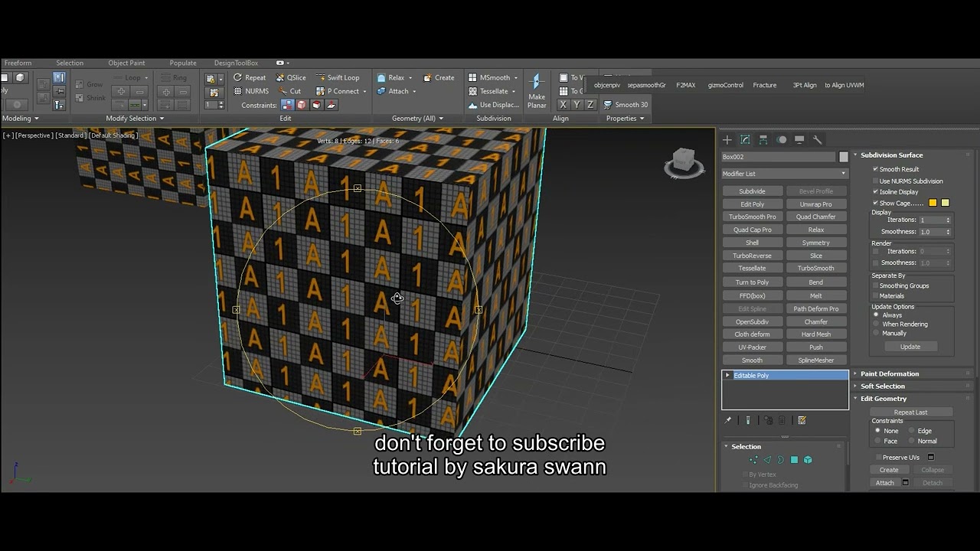Select Border sub-object level icon
This screenshot has height=551, width=980.
[781, 460]
